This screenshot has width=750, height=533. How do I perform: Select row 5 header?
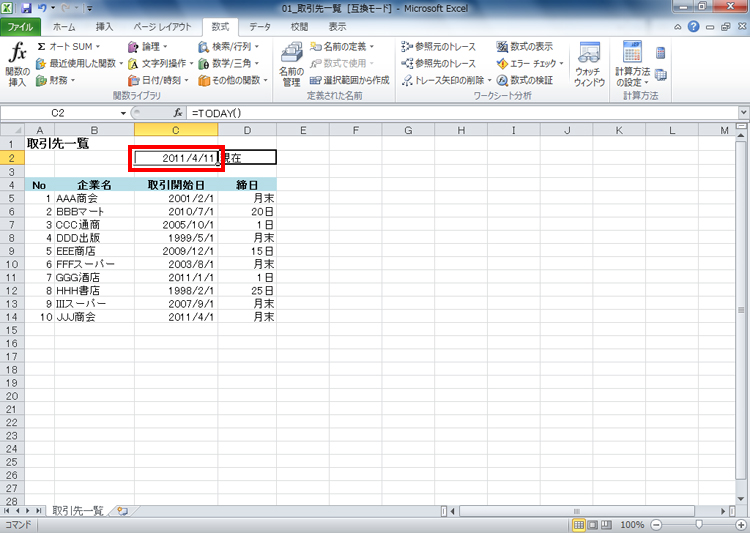coord(12,198)
